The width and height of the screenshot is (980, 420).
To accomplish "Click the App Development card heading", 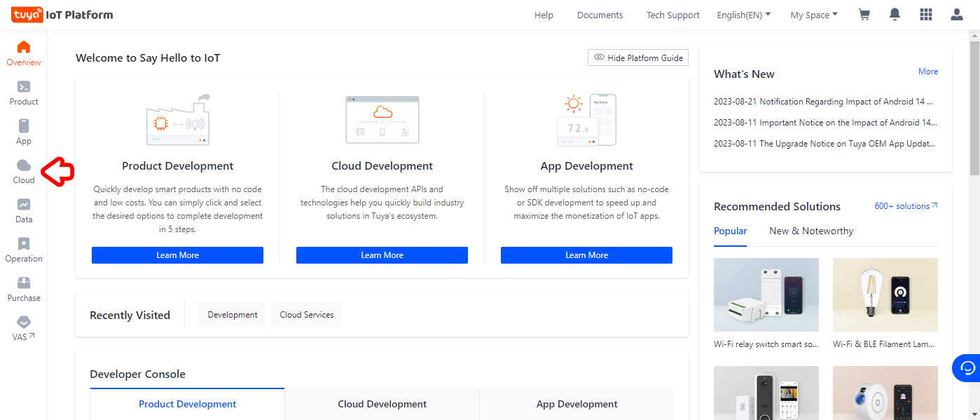I will [x=587, y=166].
